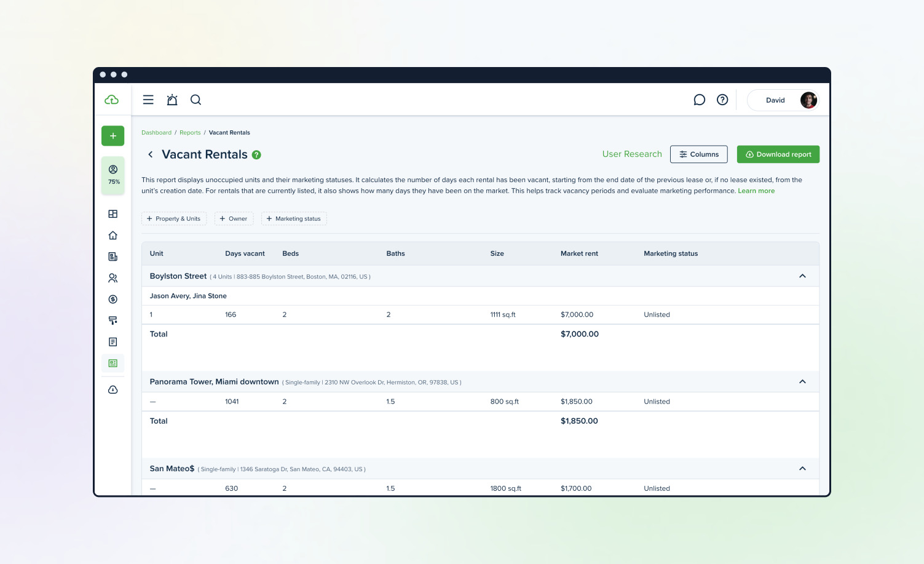Click the help question mark in top bar
The height and width of the screenshot is (564, 924).
(x=722, y=100)
